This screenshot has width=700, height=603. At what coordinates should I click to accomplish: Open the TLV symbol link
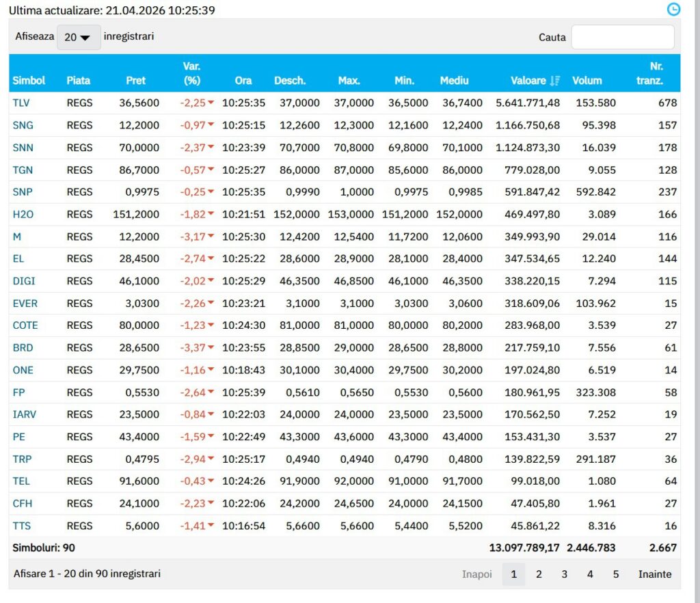pos(21,103)
